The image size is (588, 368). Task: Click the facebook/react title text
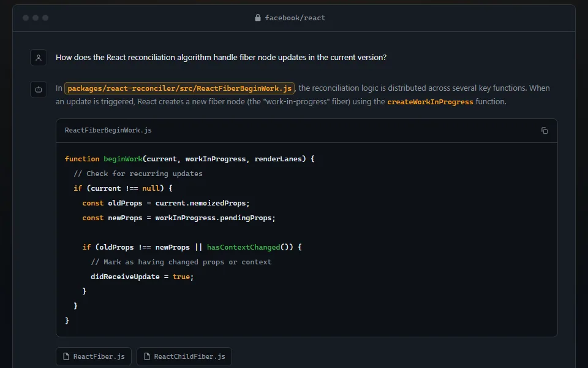pos(295,18)
